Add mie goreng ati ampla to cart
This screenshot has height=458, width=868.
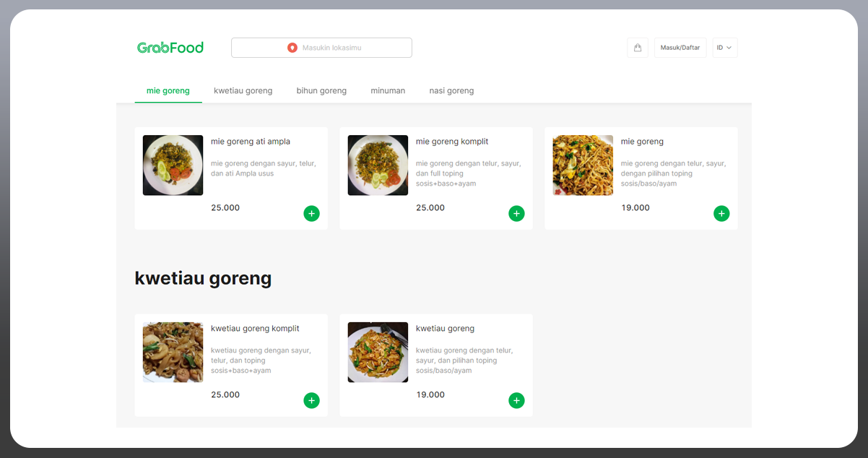click(311, 213)
